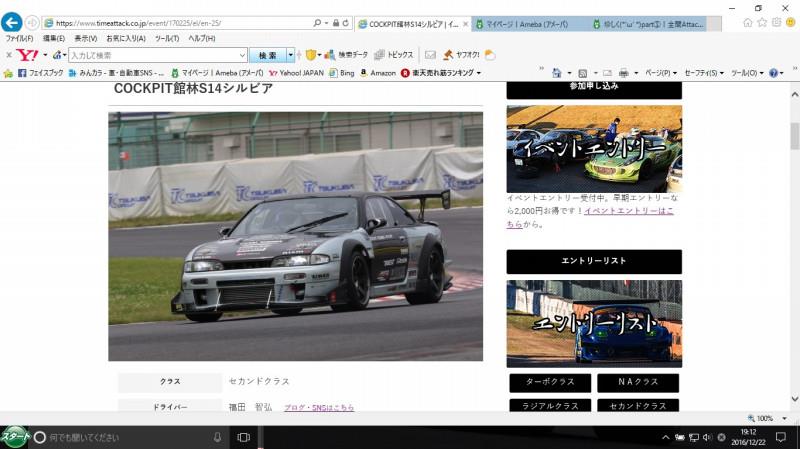
Task: Open the 表示(V) menu
Action: (x=85, y=38)
